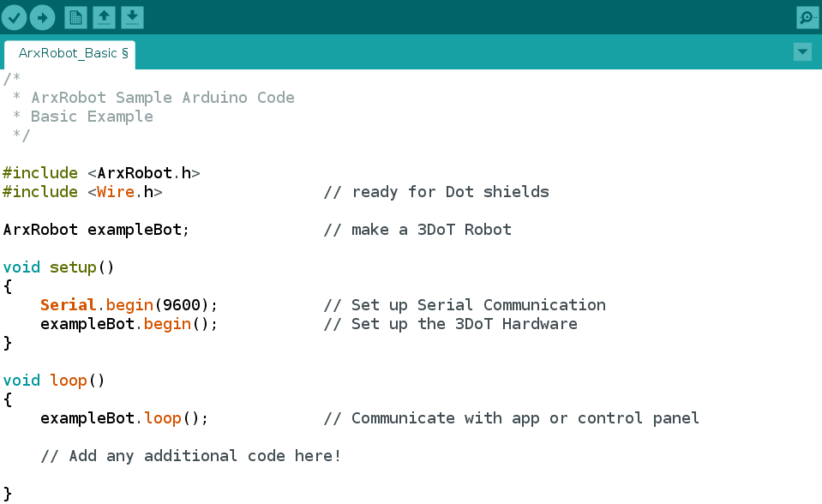Image resolution: width=822 pixels, height=504 pixels.
Task: Click the ArxRobot exampleBot declaration
Action: point(96,230)
